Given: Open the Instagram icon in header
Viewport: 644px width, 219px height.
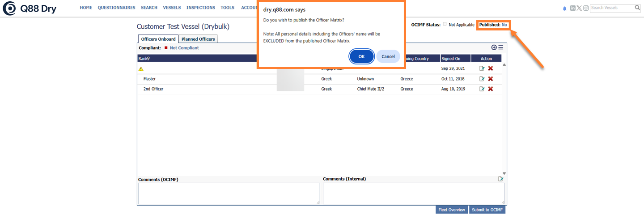Looking at the screenshot, I should 585,8.
